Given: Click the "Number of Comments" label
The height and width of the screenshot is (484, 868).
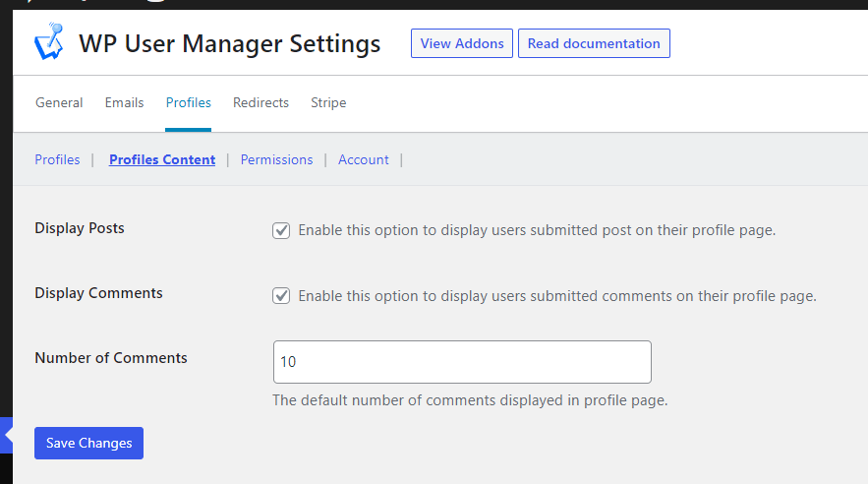Looking at the screenshot, I should (x=111, y=358).
